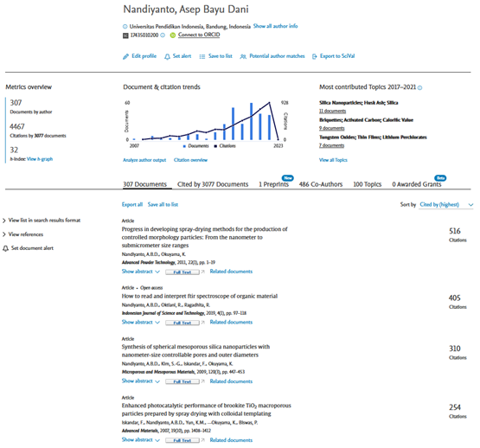Click Full Text button for mesoporous silica article
Screen dimensions: 480x448
pos(182,381)
